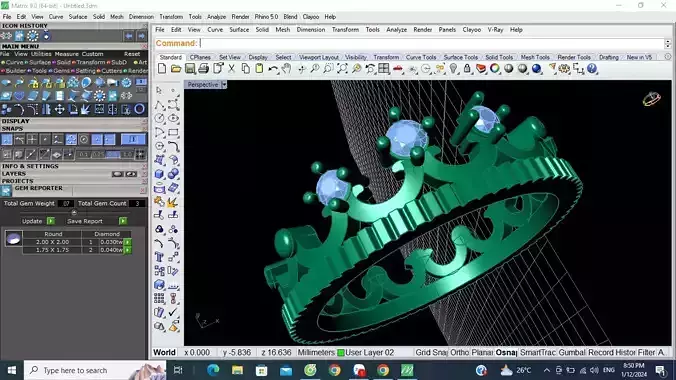The image size is (676, 380).
Task: Activate the Pan hand tool
Action: click(x=287, y=69)
